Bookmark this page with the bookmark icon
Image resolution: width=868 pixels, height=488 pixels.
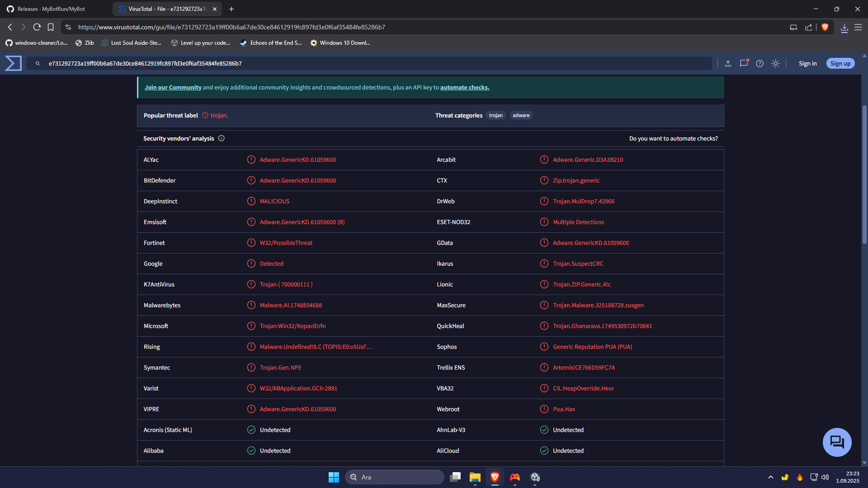pos(51,27)
